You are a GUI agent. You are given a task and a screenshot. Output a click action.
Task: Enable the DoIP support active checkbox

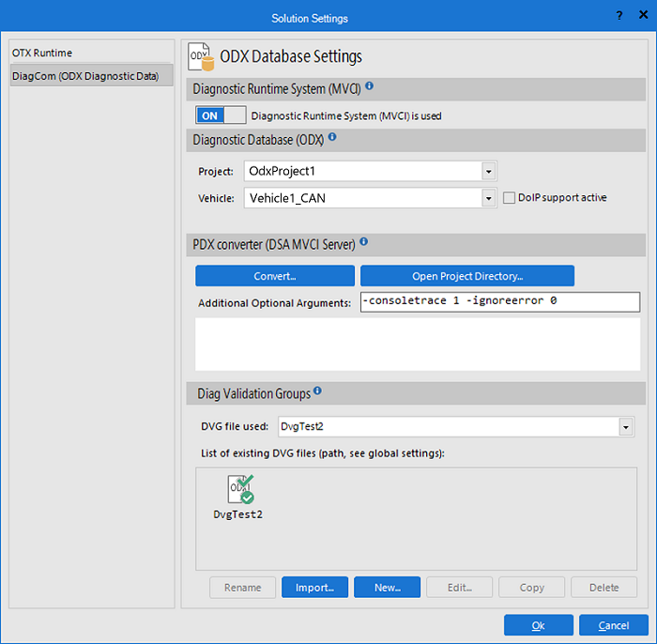point(510,198)
